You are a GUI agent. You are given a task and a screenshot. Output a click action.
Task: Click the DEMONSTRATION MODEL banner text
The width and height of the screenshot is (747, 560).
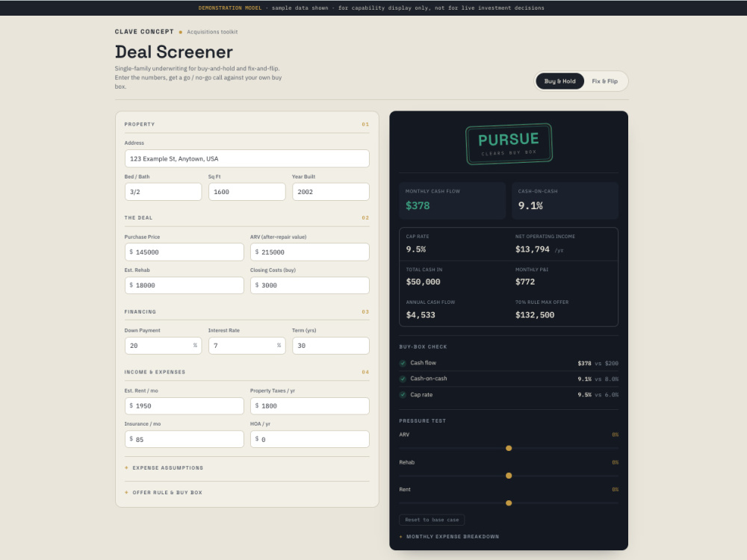pos(230,7)
